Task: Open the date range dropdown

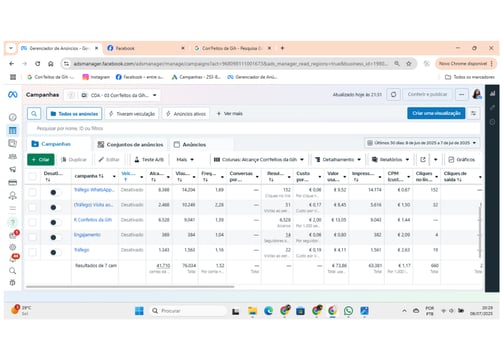Action: [422, 143]
